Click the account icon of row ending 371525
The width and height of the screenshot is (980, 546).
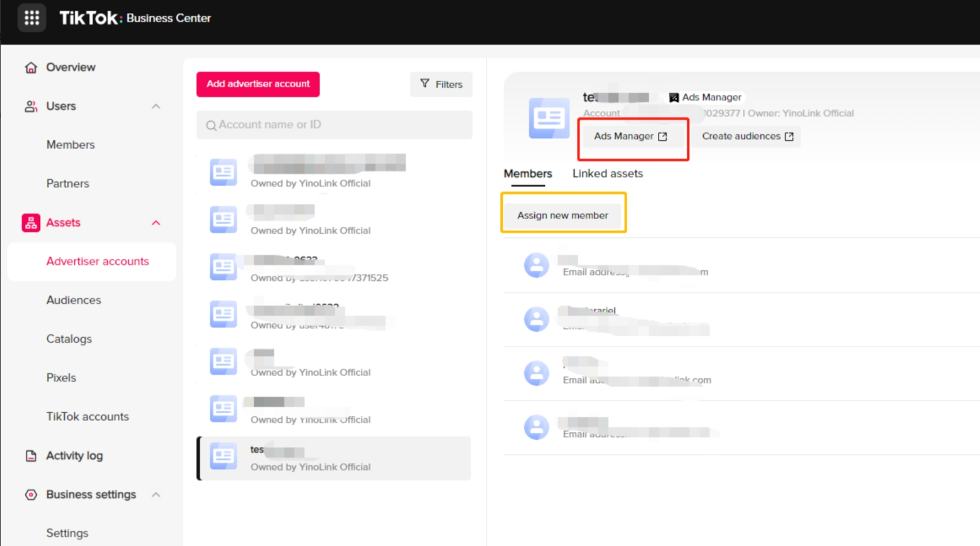tap(223, 267)
